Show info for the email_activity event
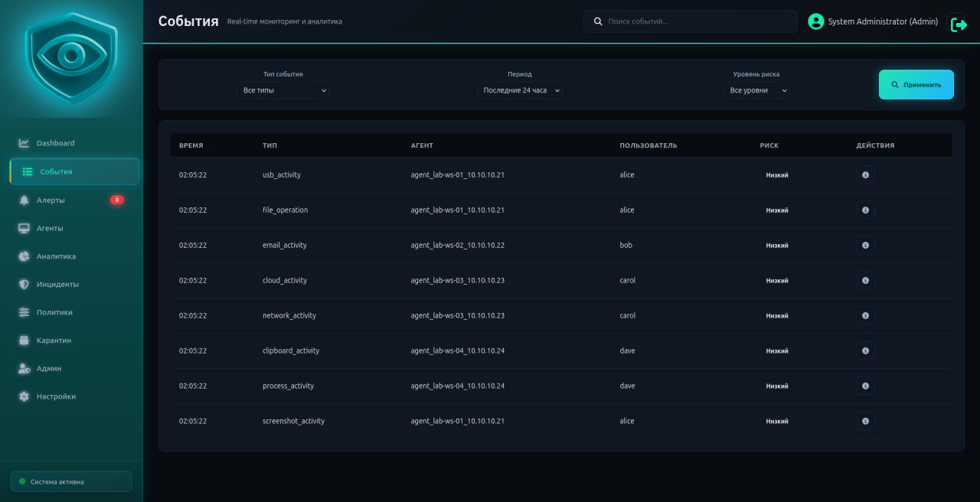 pyautogui.click(x=865, y=246)
